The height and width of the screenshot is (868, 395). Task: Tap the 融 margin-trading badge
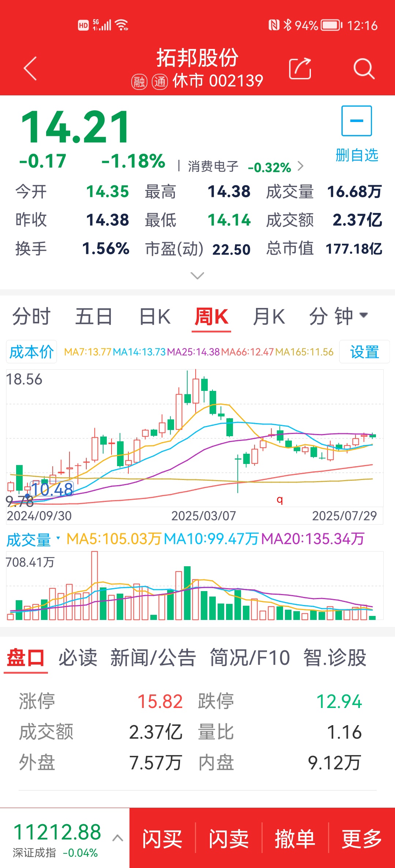tap(139, 81)
